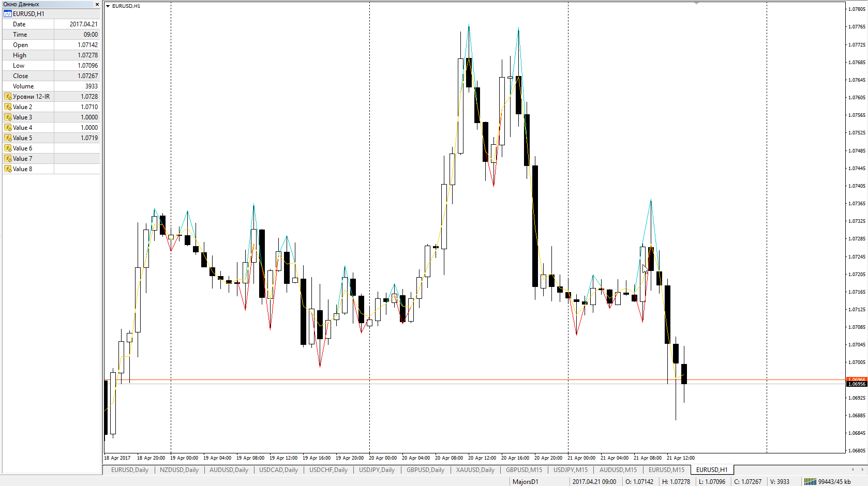Click the 99443/45 kb traffic indicator
Screen dimensions: 868x486
click(834, 482)
